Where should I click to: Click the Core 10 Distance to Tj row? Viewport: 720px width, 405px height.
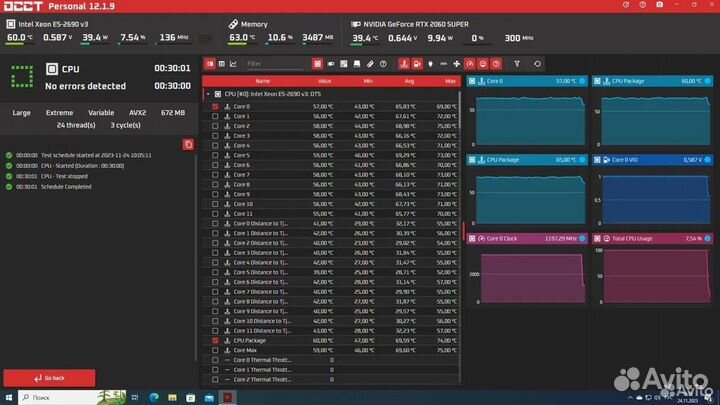[332, 321]
